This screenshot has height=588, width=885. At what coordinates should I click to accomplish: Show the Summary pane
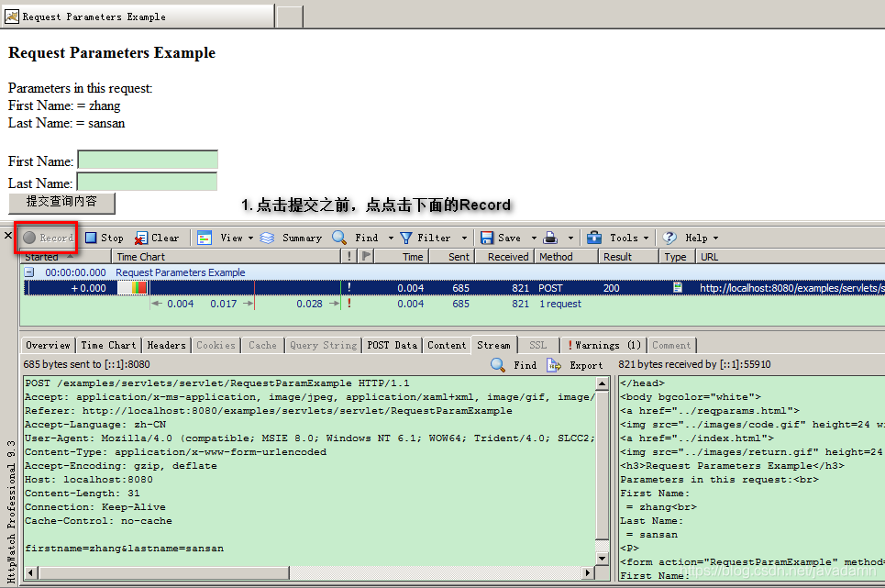(291, 238)
